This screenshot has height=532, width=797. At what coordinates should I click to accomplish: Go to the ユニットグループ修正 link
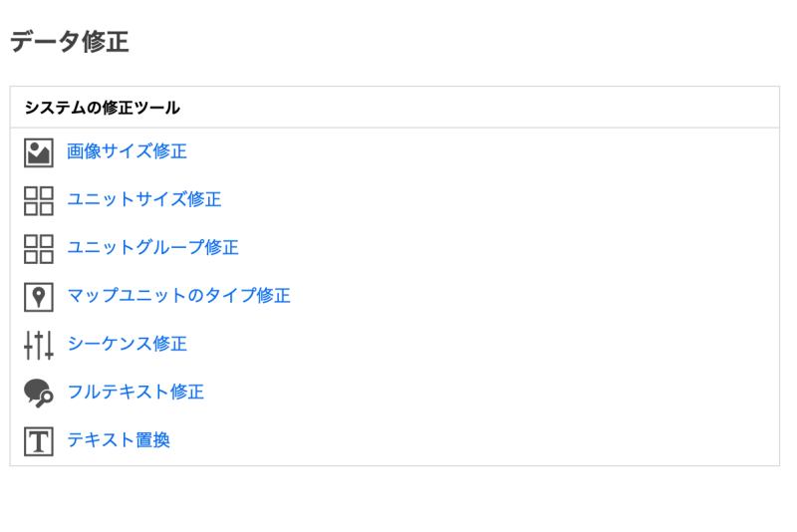[152, 247]
